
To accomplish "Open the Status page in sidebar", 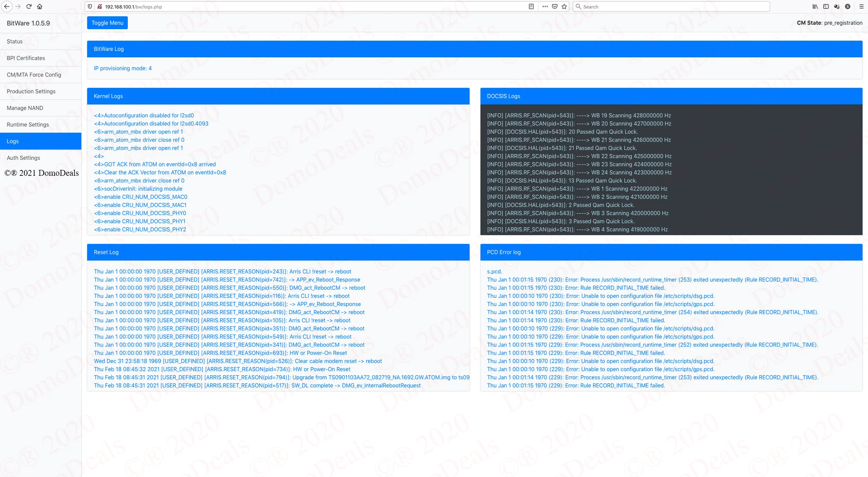I will [41, 41].
